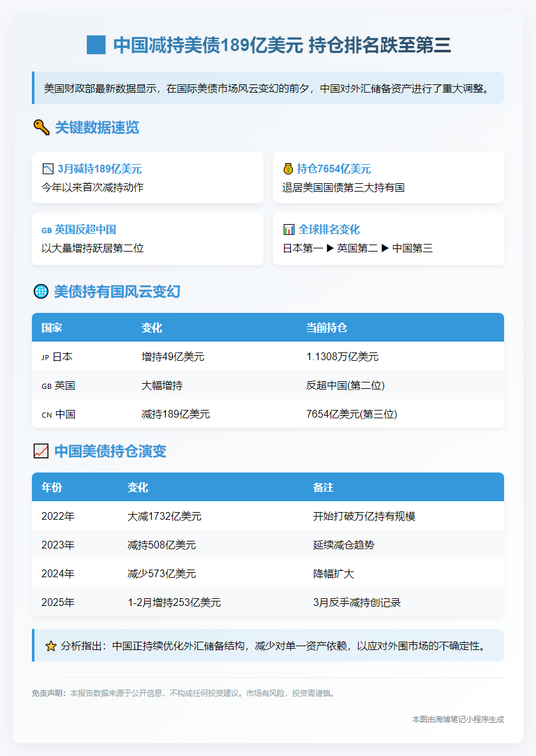This screenshot has width=536, height=756.
Task: Click the cell 反超中国(第二位)
Action: 346,385
